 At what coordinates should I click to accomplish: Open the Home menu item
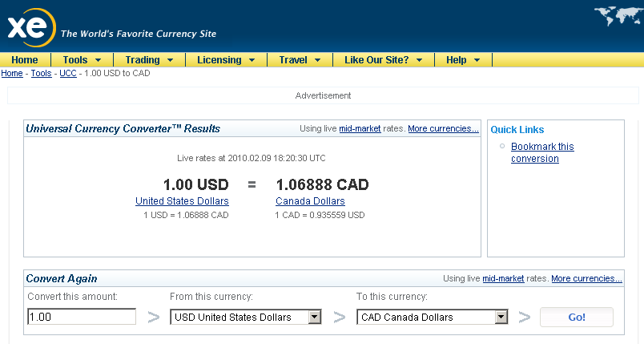tap(25, 60)
